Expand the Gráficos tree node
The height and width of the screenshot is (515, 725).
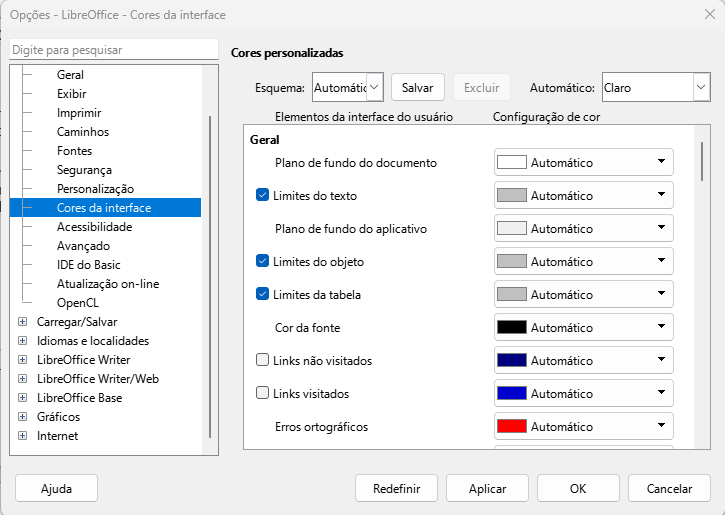22,417
